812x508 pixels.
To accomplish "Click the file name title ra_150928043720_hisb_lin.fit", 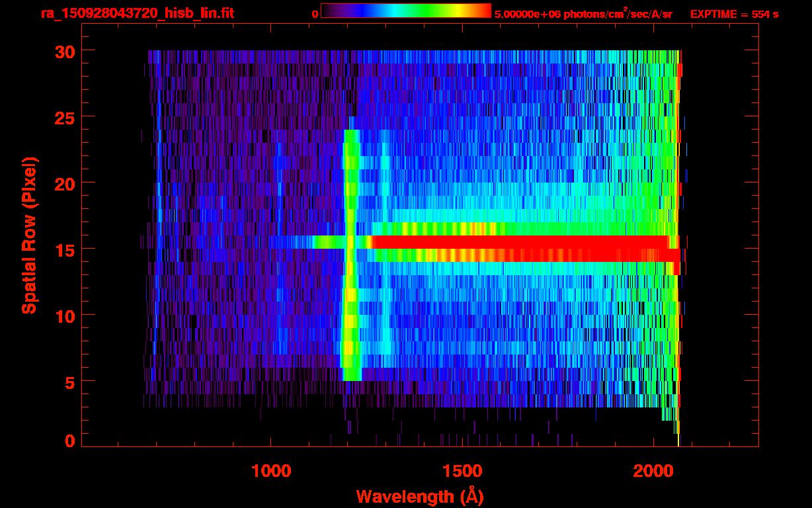I will coord(136,13).
